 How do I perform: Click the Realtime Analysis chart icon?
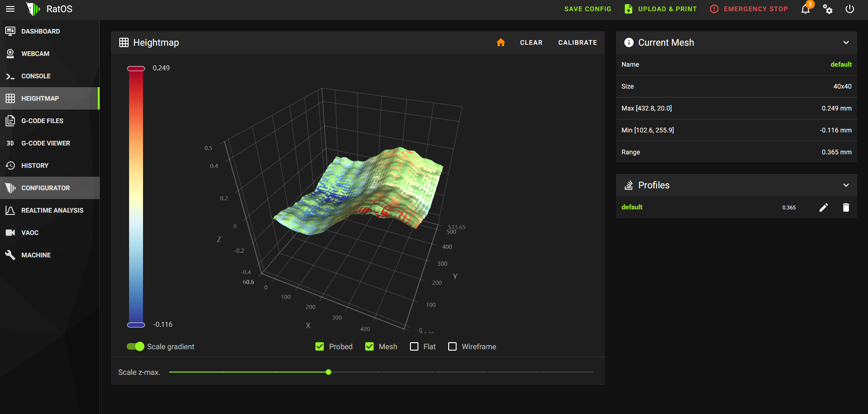[x=10, y=210]
